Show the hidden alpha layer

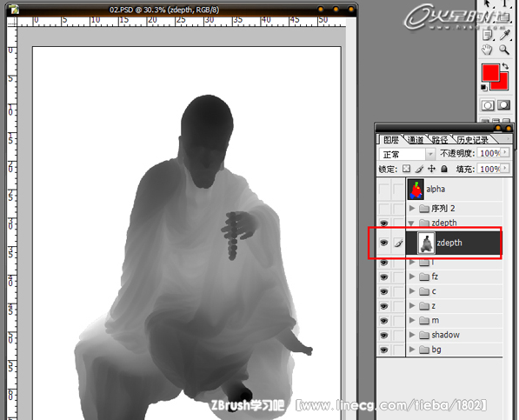[384, 190]
